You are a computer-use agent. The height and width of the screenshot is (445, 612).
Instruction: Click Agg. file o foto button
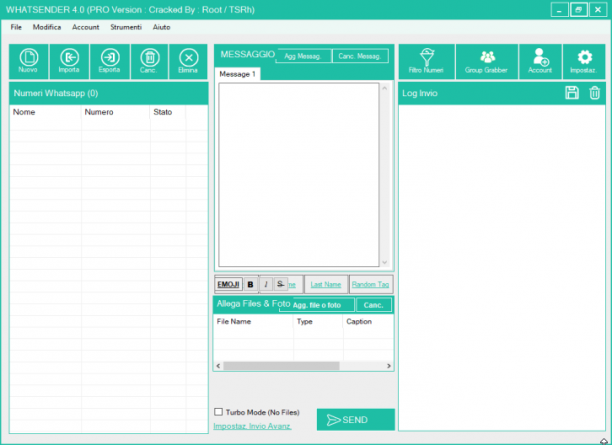317,305
